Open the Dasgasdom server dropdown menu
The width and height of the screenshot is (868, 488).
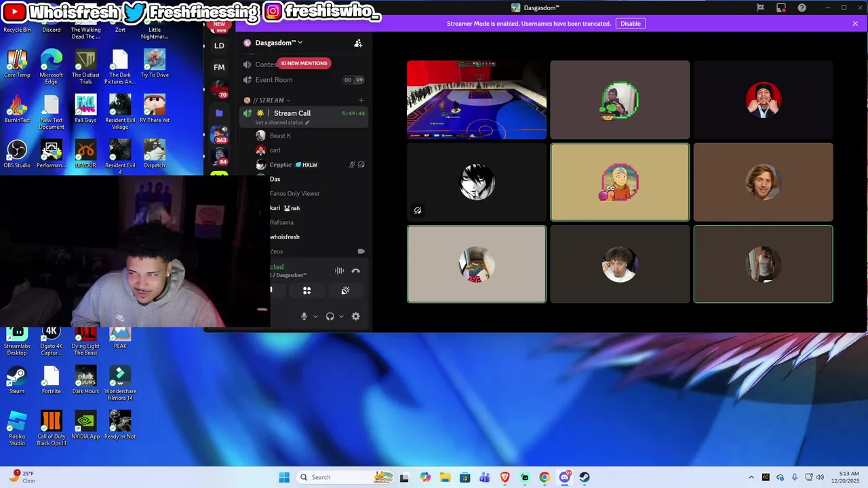point(278,43)
